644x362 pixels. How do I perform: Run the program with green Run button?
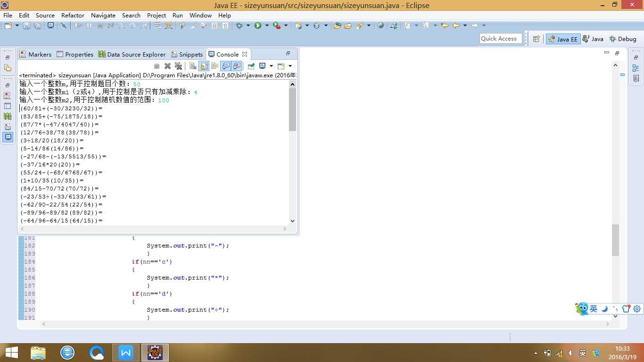(x=258, y=25)
